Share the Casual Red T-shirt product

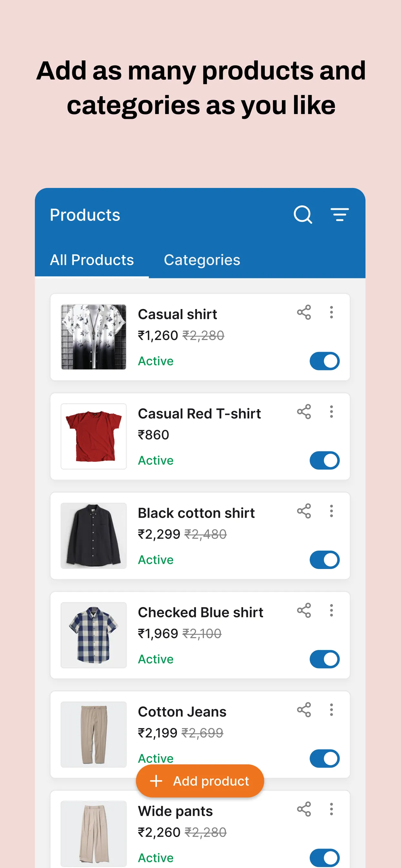[303, 412]
